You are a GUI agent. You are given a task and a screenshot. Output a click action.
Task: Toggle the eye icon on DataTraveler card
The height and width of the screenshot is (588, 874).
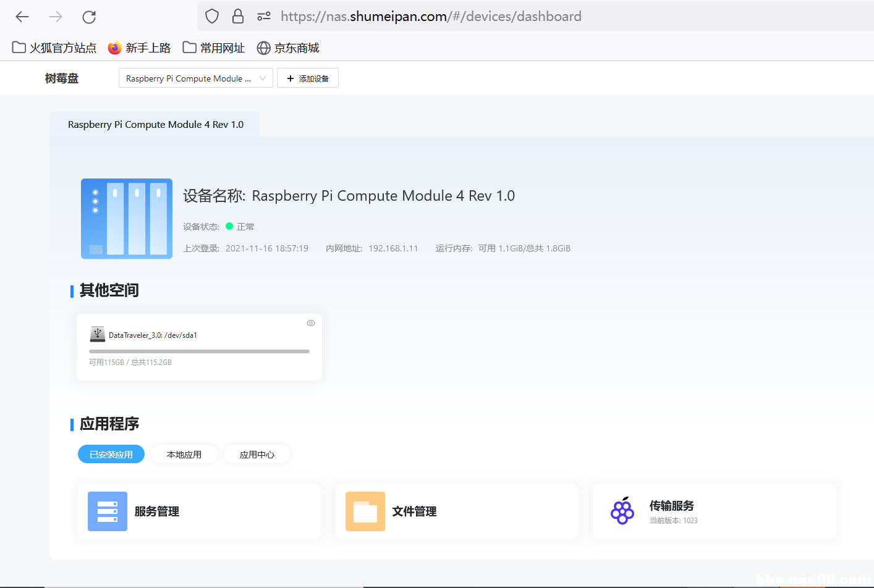pos(311,323)
